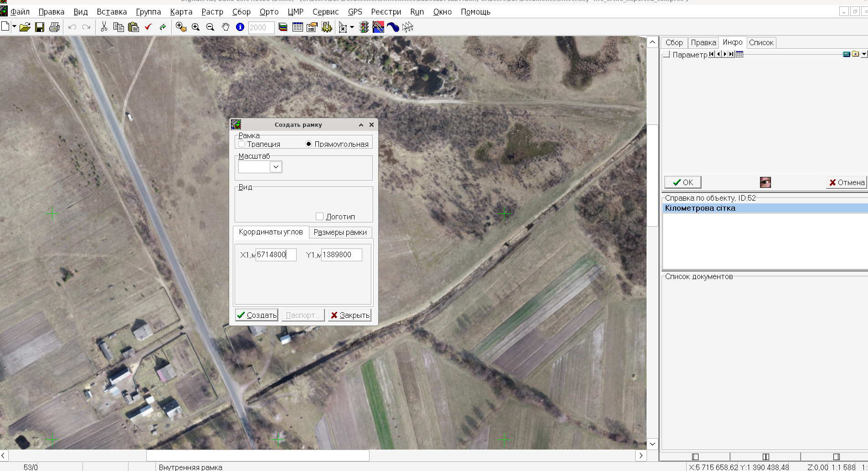Click the blue Info circle icon
This screenshot has width=868, height=471.
coord(240,27)
